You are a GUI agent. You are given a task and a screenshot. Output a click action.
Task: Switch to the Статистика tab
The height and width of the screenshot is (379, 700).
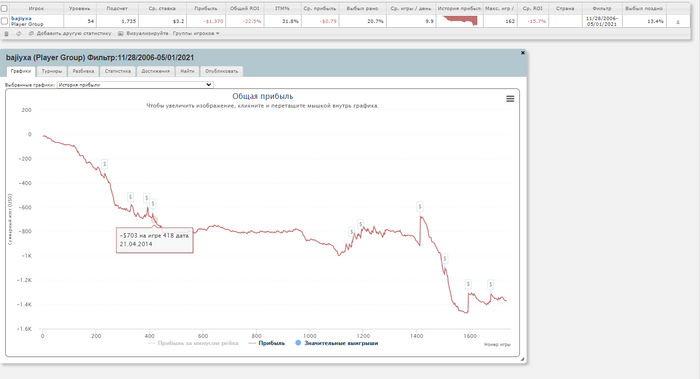click(118, 71)
